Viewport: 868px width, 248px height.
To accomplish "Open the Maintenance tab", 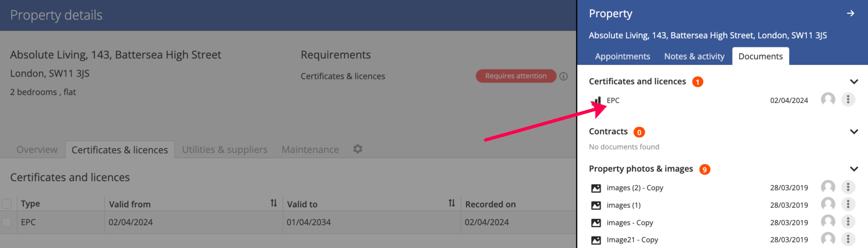I will tap(310, 150).
